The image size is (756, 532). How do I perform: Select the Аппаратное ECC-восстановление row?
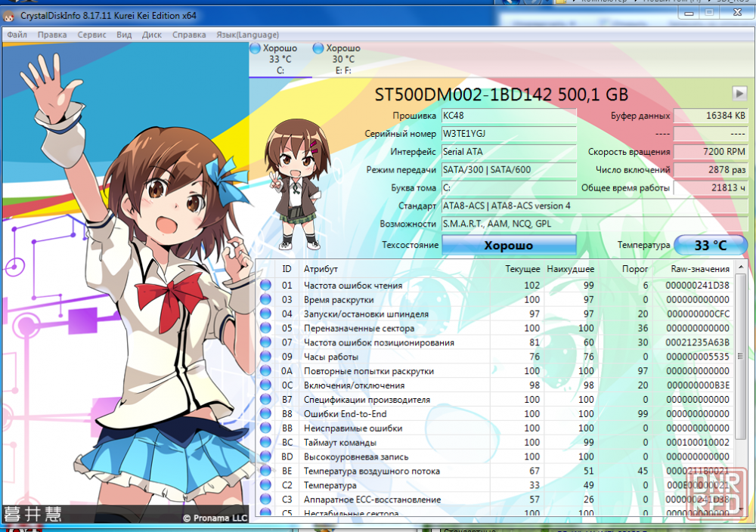495,500
